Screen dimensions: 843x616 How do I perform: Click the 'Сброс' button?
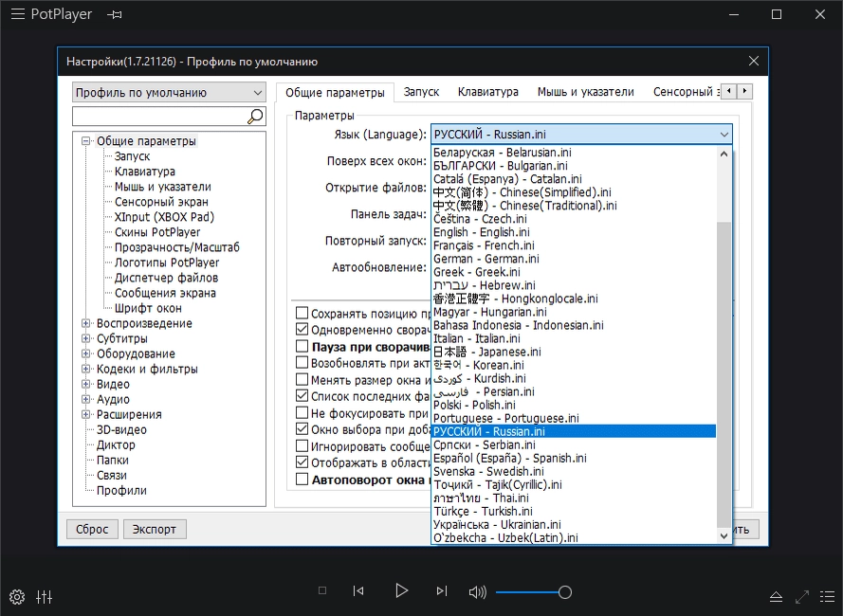pos(92,529)
